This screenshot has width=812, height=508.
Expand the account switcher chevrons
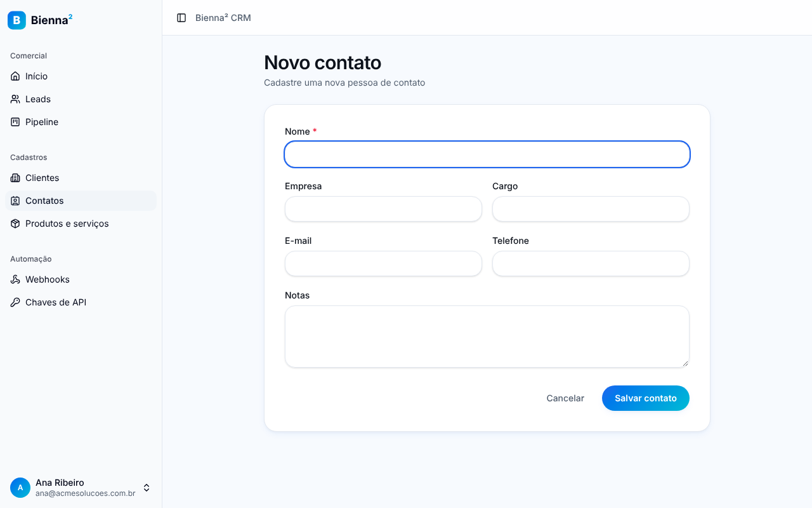pos(147,488)
